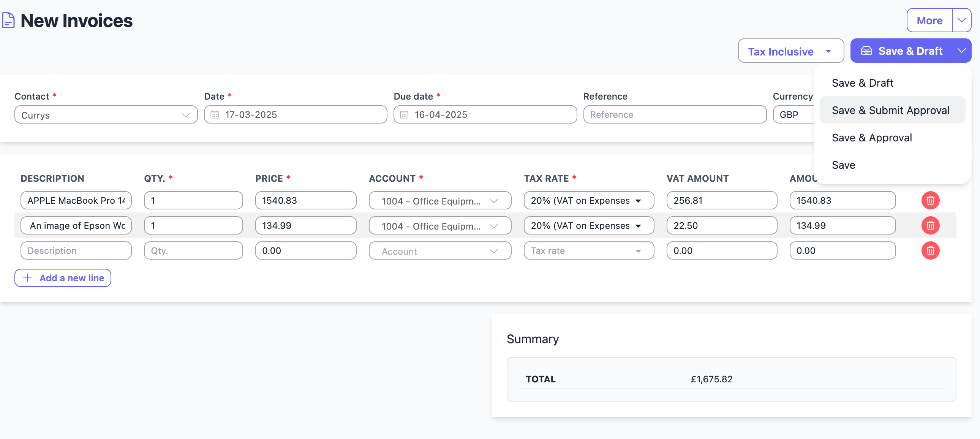Click the Save & Draft main button
The width and height of the screenshot is (980, 439).
coord(902,51)
